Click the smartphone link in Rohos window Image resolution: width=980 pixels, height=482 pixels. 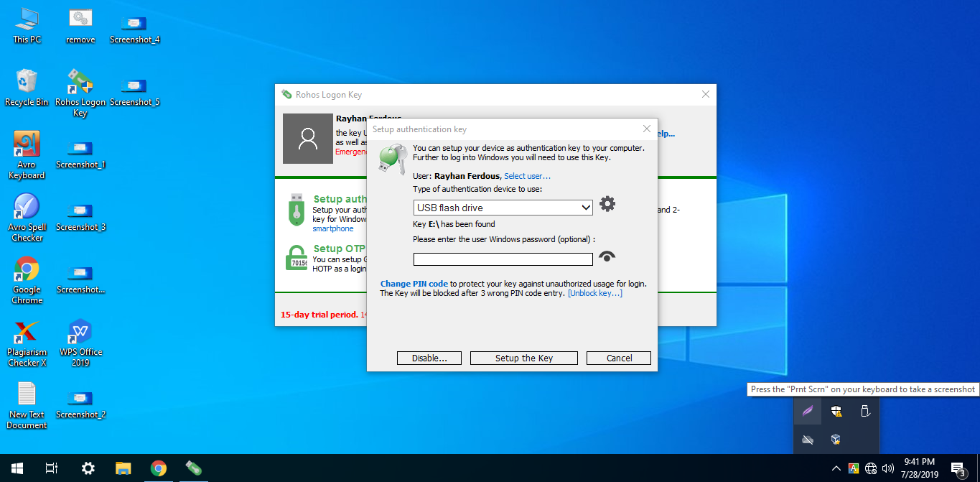333,228
